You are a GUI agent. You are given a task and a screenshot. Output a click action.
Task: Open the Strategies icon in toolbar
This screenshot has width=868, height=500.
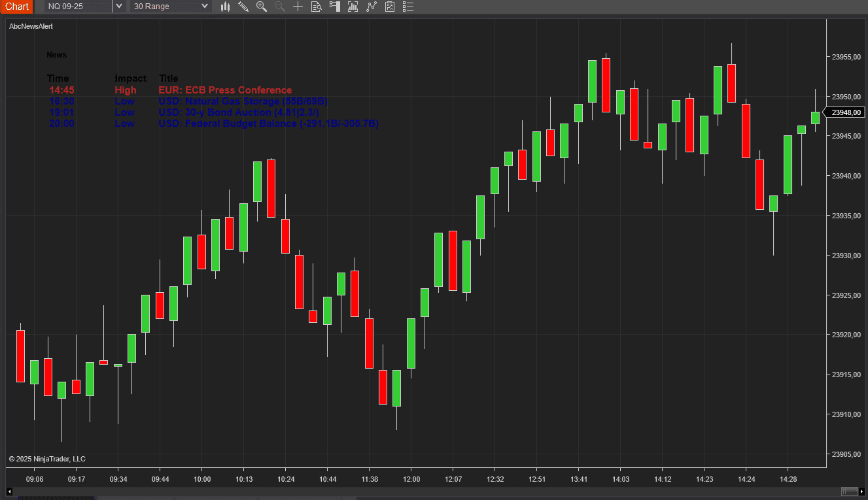pos(372,7)
